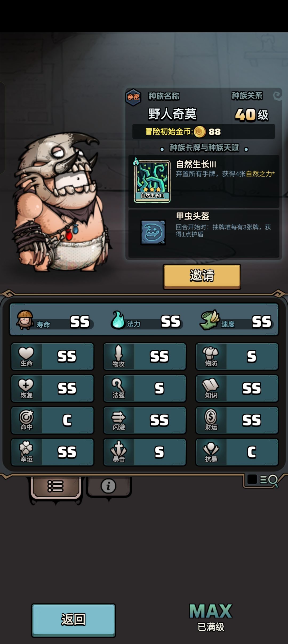Tap the gold coin icon
The width and height of the screenshot is (288, 644).
click(200, 132)
